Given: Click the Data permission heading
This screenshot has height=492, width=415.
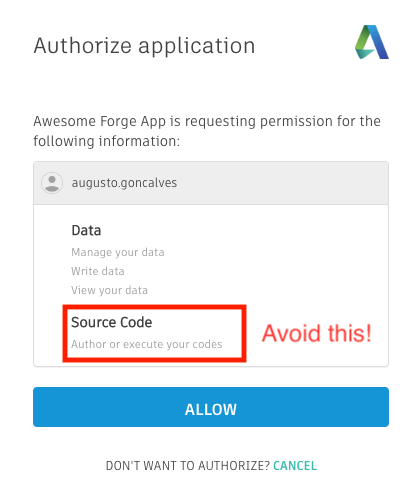Looking at the screenshot, I should coord(86,230).
